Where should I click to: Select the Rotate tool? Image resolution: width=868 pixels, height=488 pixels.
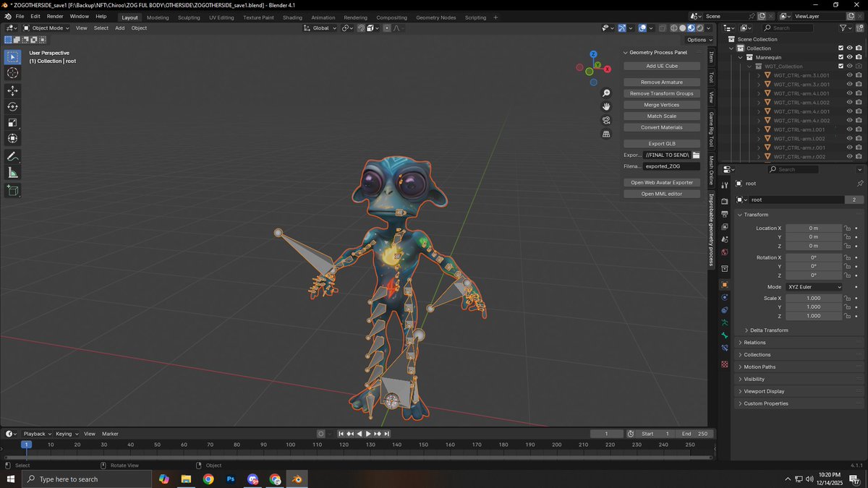(13, 106)
